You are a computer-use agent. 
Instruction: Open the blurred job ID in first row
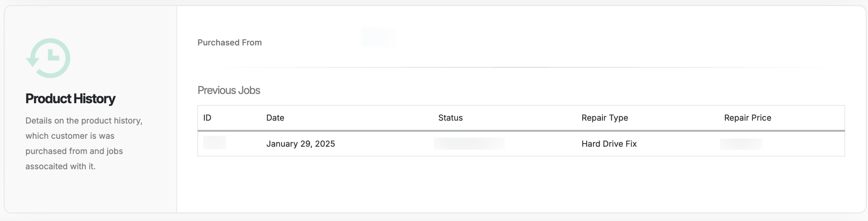pos(215,142)
